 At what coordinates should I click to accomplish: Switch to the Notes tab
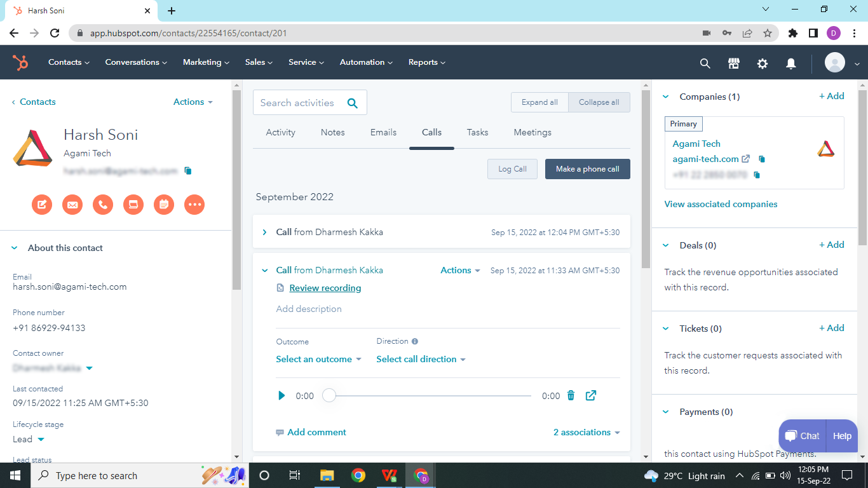pos(332,132)
